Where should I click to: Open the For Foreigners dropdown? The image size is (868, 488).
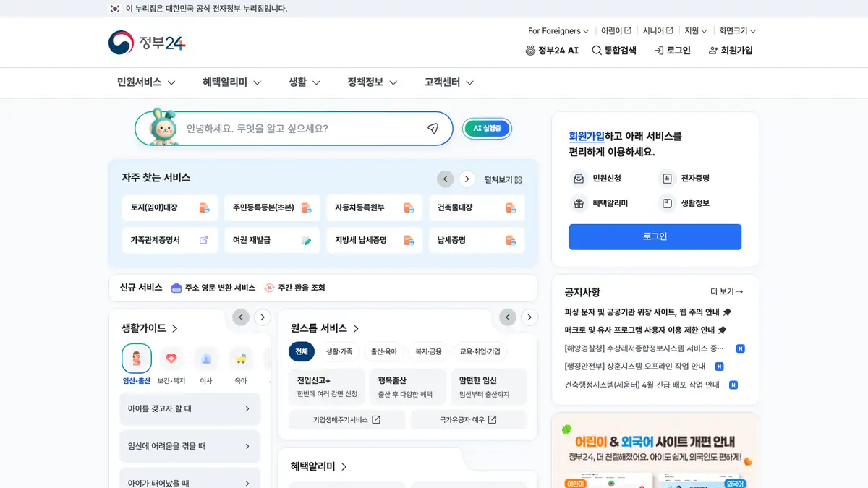pos(558,31)
